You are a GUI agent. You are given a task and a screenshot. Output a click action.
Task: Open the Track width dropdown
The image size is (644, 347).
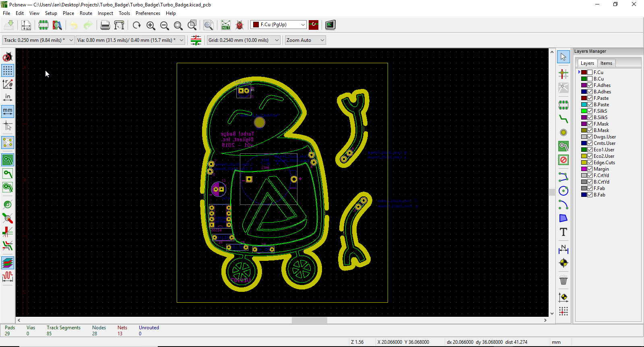tap(39, 40)
